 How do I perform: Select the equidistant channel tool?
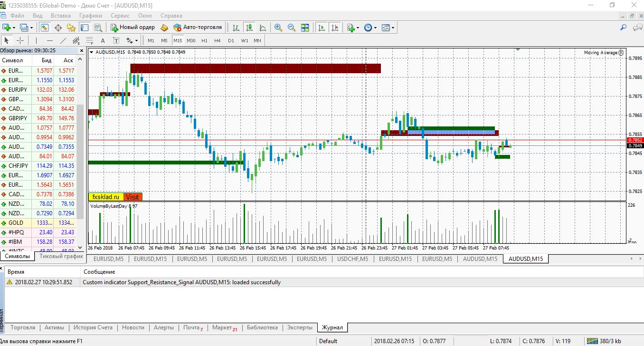(76, 40)
